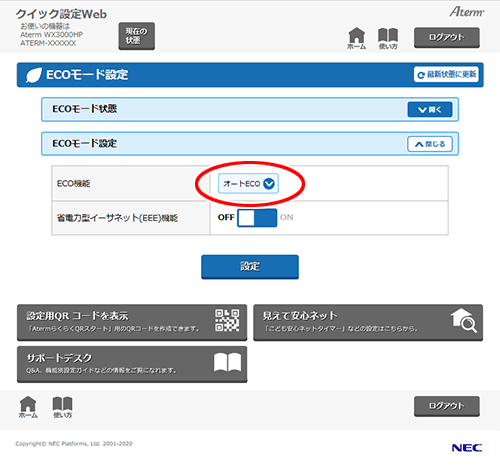This screenshot has width=500, height=469.
Task: Click the クイック設定Web title
Action: [61, 14]
